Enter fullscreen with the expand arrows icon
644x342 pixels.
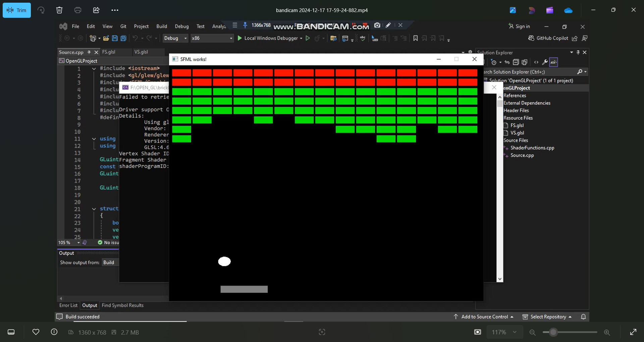tap(633, 332)
